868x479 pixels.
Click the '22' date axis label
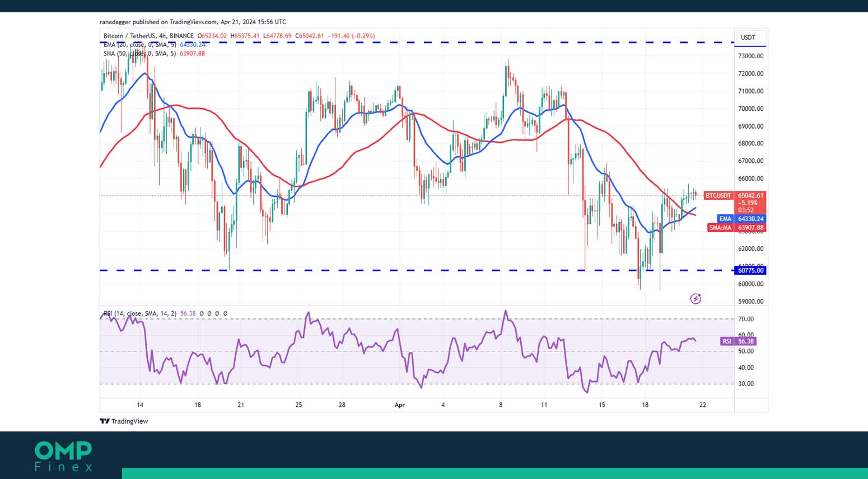[x=703, y=405]
